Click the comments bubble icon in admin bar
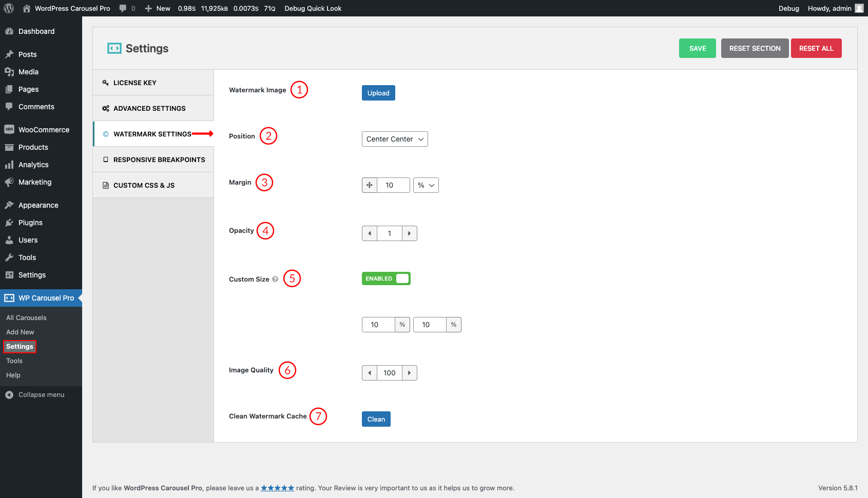868x498 pixels. (123, 8)
